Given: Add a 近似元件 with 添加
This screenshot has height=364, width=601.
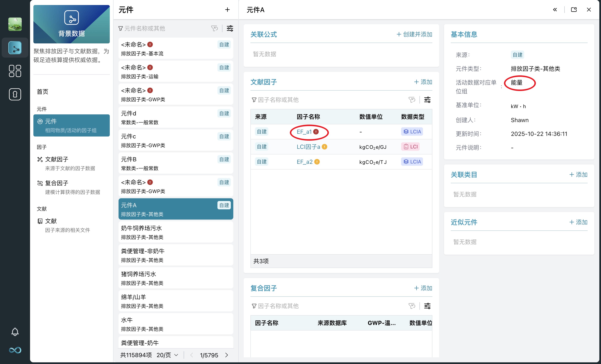Looking at the screenshot, I should [x=578, y=222].
